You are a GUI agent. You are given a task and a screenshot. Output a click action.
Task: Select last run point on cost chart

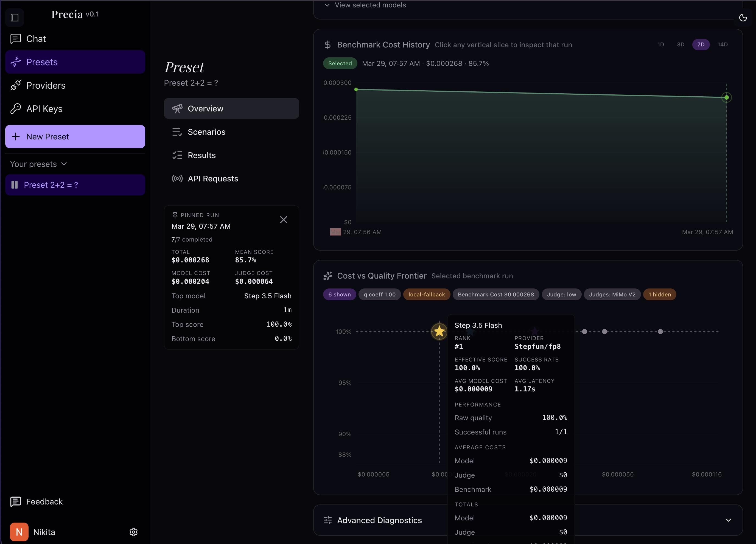tap(726, 98)
